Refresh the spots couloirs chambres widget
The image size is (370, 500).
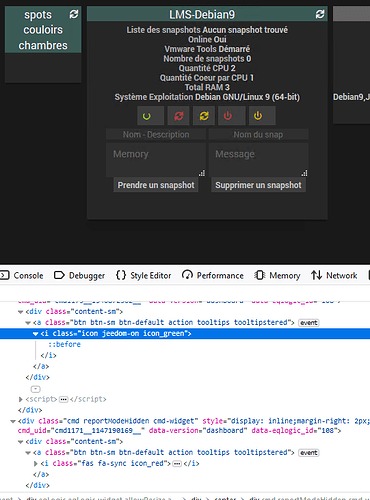click(x=74, y=14)
